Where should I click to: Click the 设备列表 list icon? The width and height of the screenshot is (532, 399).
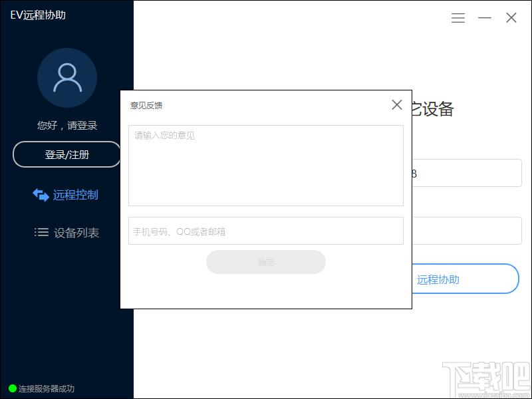pyautogui.click(x=41, y=232)
